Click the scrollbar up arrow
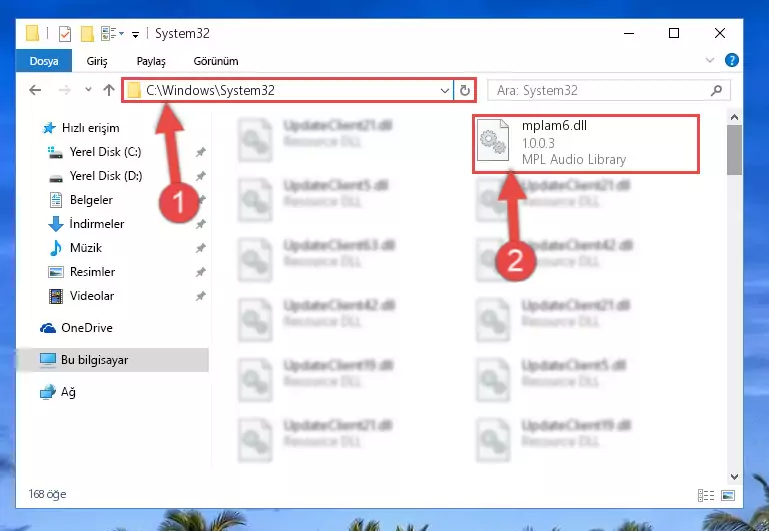 pyautogui.click(x=734, y=118)
